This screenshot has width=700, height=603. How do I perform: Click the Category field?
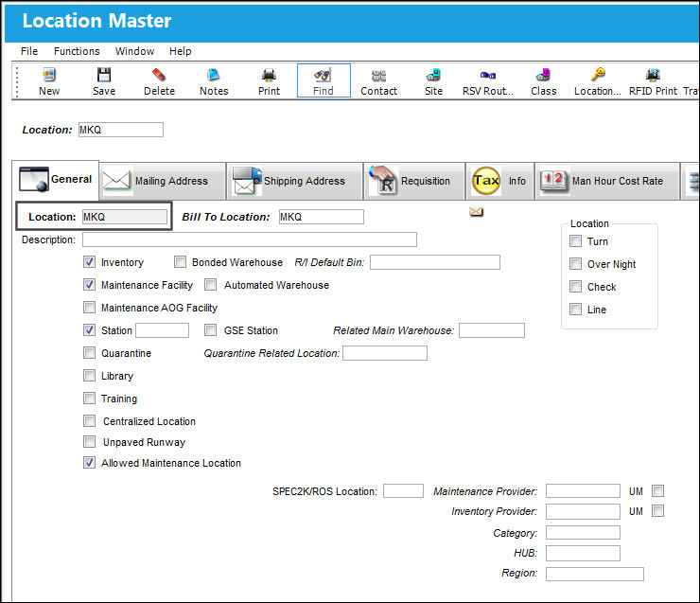tap(583, 532)
